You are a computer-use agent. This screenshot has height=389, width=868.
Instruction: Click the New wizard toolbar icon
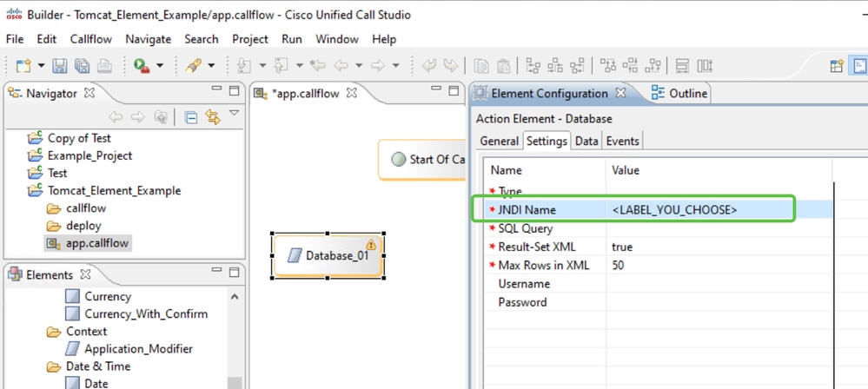click(23, 66)
